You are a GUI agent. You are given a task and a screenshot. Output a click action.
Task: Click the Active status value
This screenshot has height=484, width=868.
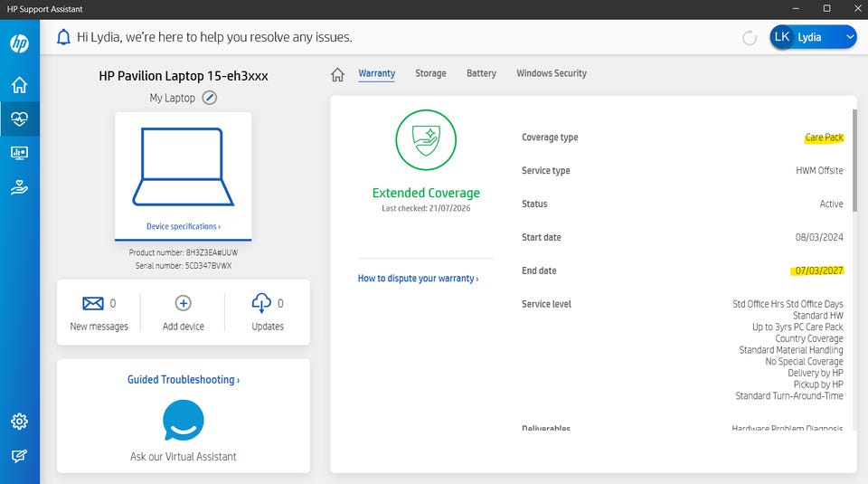(x=832, y=204)
